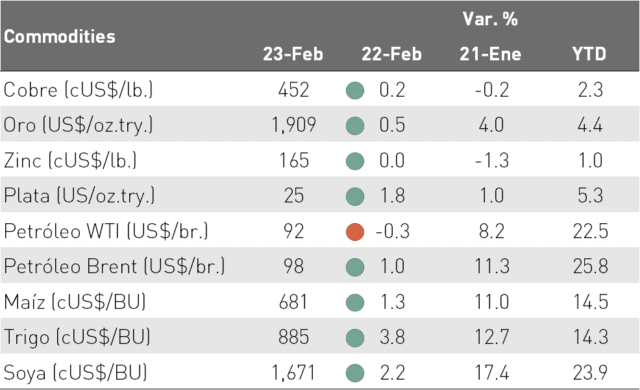The width and height of the screenshot is (640, 390).
Task: Click the green indicator dot for Oro
Action: click(x=355, y=125)
